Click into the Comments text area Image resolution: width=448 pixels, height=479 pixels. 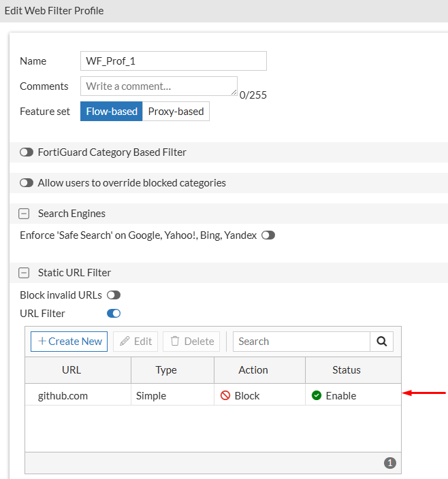click(159, 86)
